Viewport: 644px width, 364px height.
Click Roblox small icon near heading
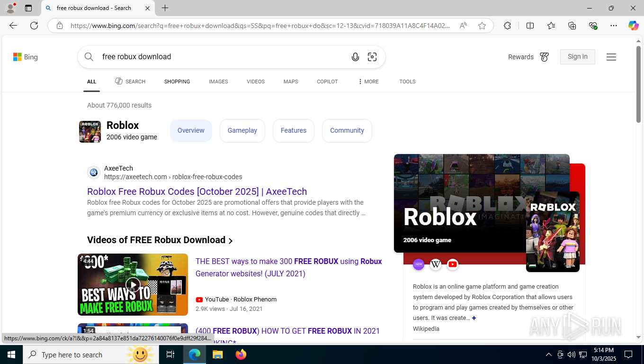click(90, 132)
